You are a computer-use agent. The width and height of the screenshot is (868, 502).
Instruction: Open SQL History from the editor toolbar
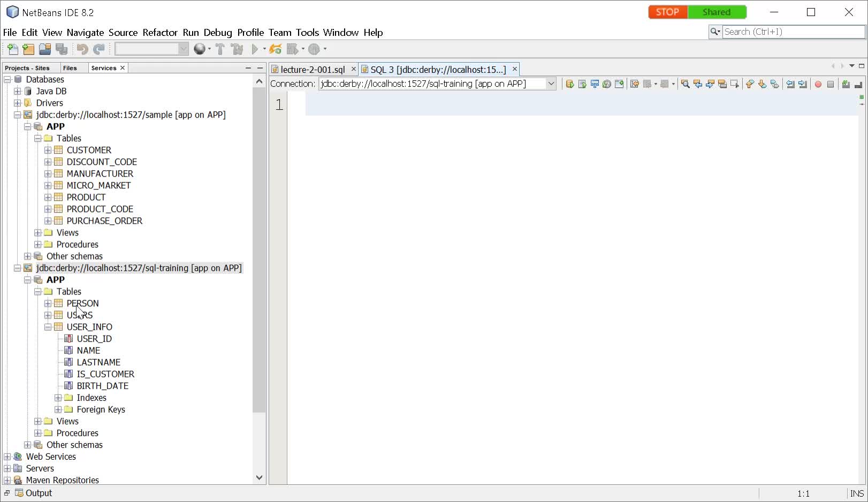tap(607, 84)
